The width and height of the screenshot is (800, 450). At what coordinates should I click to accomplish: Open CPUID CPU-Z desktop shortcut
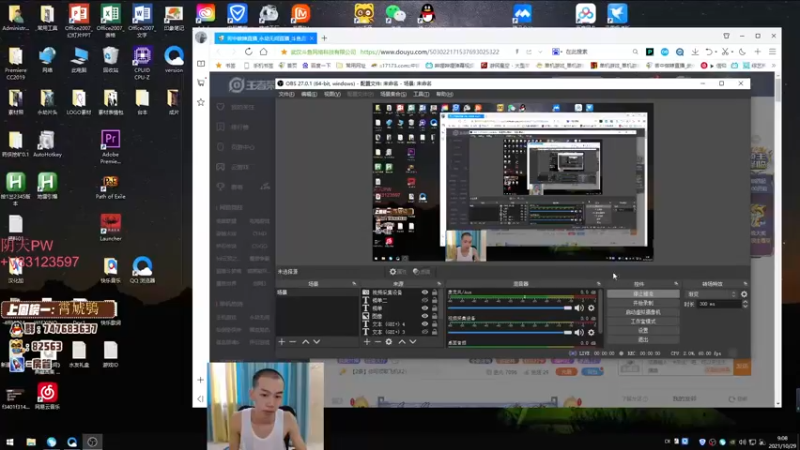(x=142, y=63)
